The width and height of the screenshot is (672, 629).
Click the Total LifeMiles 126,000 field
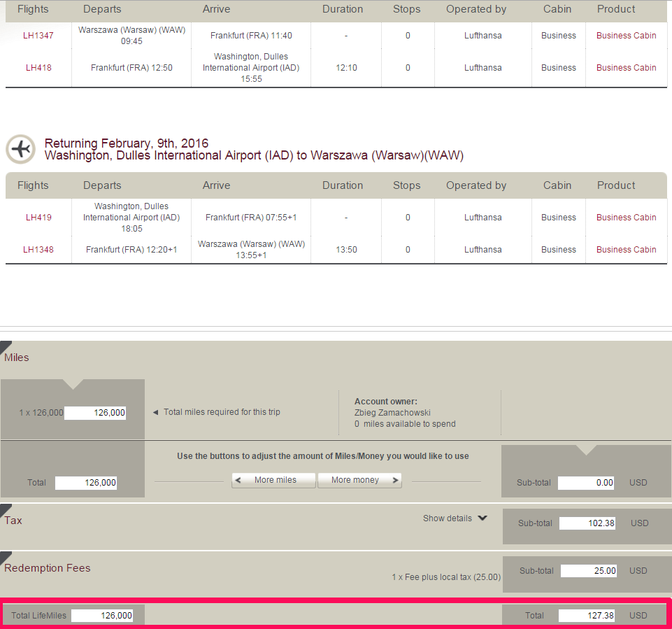[102, 616]
